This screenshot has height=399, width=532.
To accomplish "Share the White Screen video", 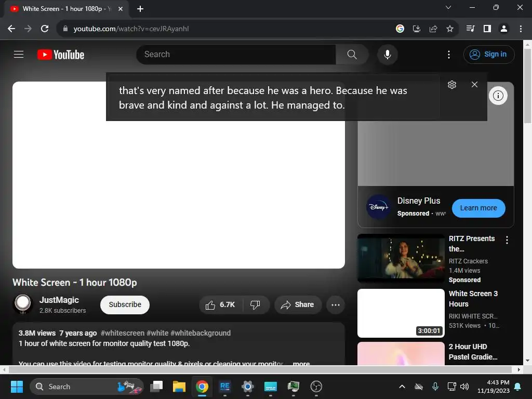I will pos(297,304).
